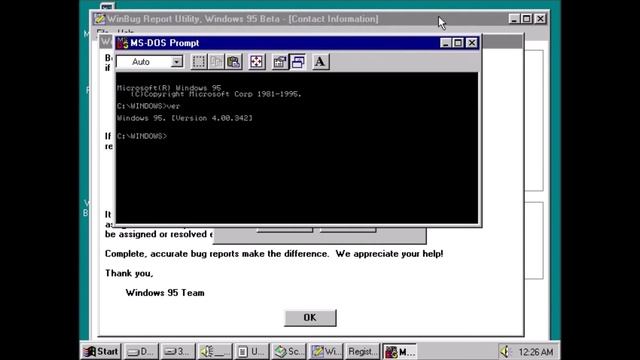Minimize the MS-DOS Prompt window
Image resolution: width=640 pixels, height=360 pixels.
[x=446, y=43]
